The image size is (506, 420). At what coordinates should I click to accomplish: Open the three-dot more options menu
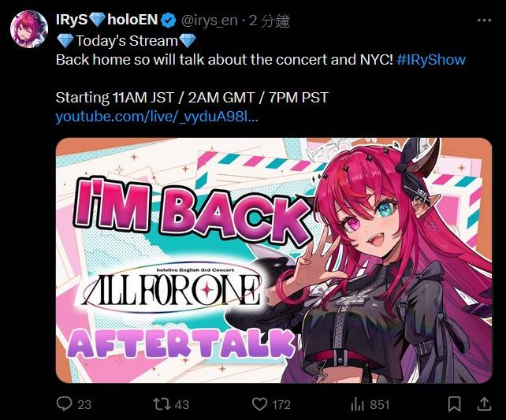tap(484, 20)
